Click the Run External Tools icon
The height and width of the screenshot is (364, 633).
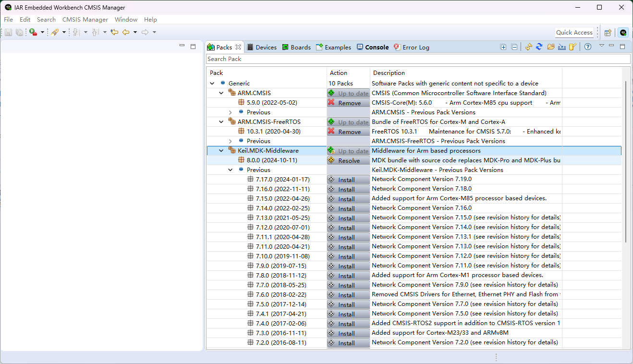[33, 32]
